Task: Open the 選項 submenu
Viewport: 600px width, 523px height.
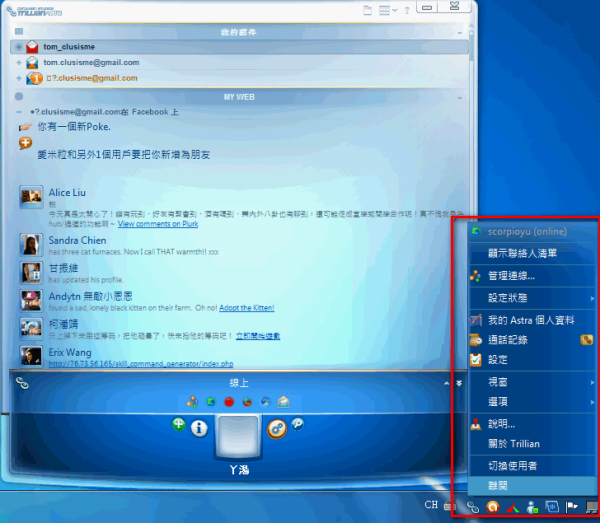Action: coord(532,402)
